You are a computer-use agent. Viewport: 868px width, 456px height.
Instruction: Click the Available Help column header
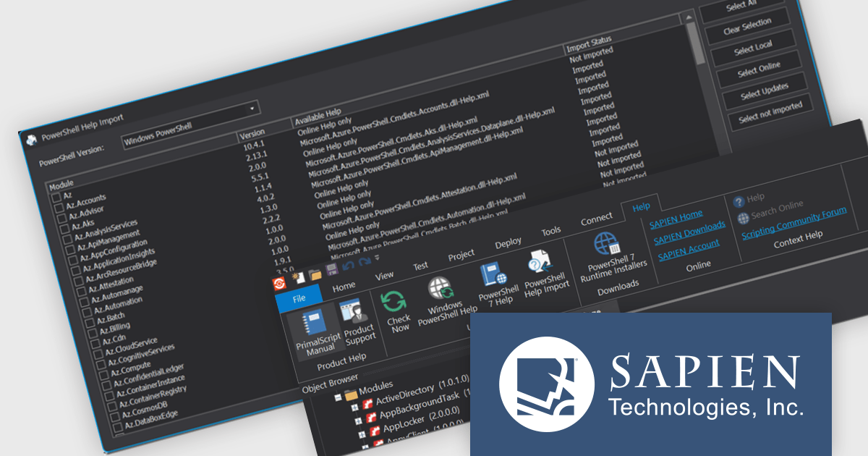(x=318, y=117)
